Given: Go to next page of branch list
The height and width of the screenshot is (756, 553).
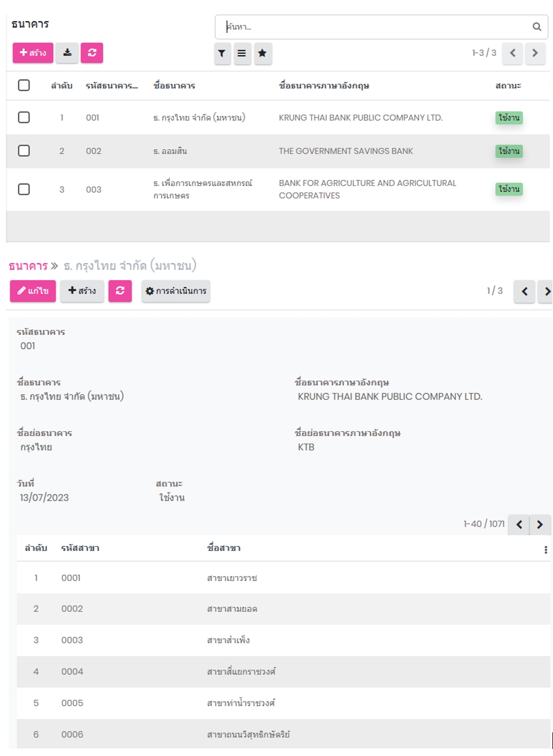Looking at the screenshot, I should pyautogui.click(x=540, y=524).
